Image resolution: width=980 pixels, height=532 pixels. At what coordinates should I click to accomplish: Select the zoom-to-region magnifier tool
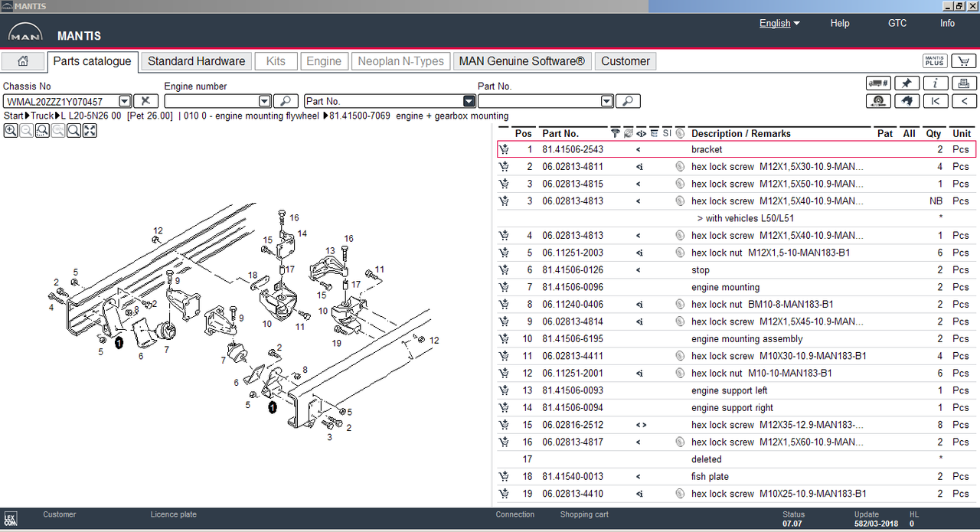pos(42,131)
